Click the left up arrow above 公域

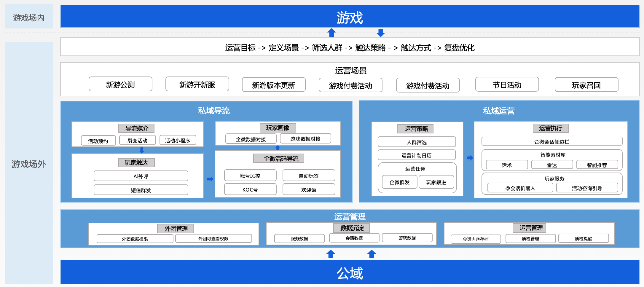[331, 254]
